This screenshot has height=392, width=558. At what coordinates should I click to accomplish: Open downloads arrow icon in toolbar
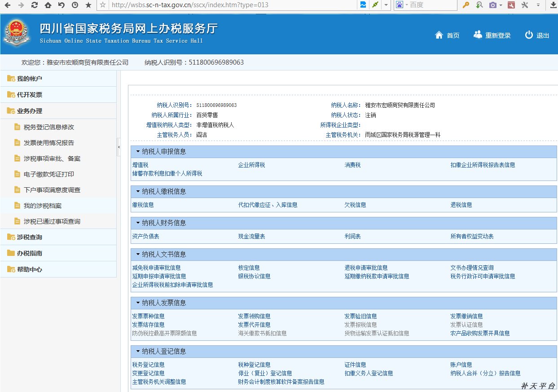pos(553,5)
